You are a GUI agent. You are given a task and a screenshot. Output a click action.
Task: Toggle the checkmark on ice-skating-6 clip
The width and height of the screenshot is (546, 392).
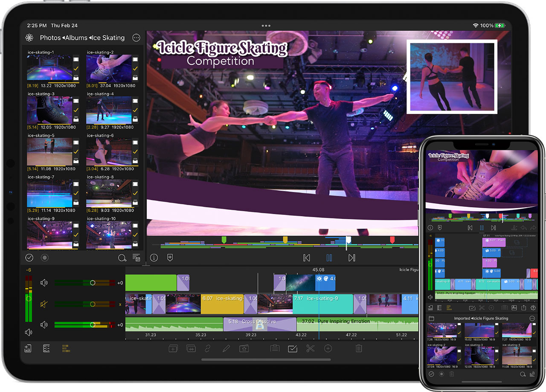[135, 151]
